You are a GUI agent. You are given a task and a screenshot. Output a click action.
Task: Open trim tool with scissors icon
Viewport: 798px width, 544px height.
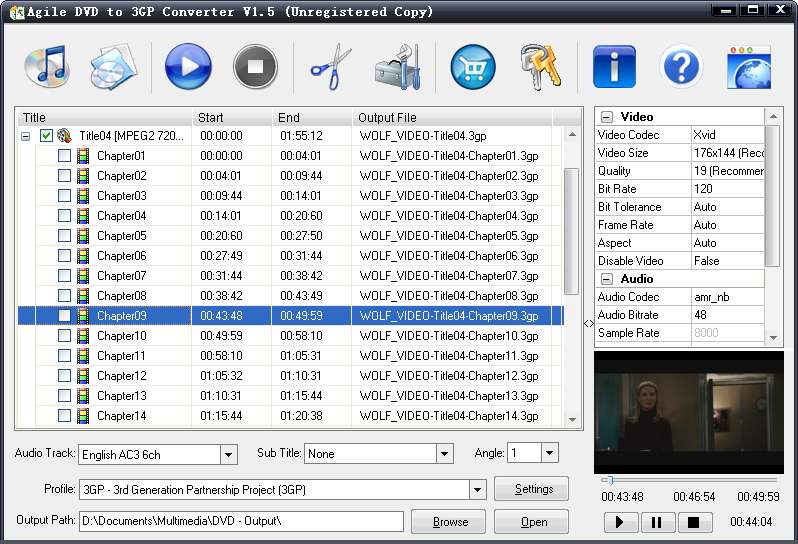pyautogui.click(x=331, y=67)
